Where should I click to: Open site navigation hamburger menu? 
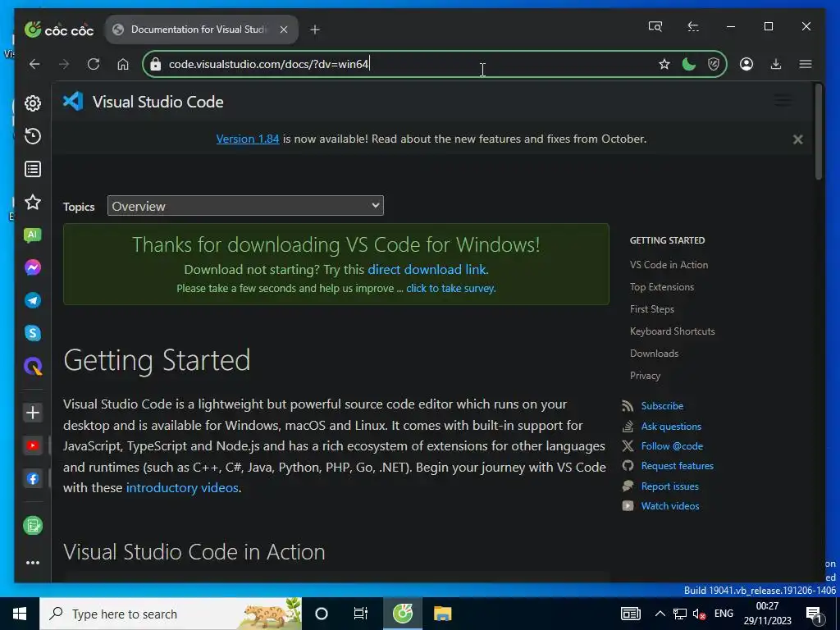click(x=783, y=100)
